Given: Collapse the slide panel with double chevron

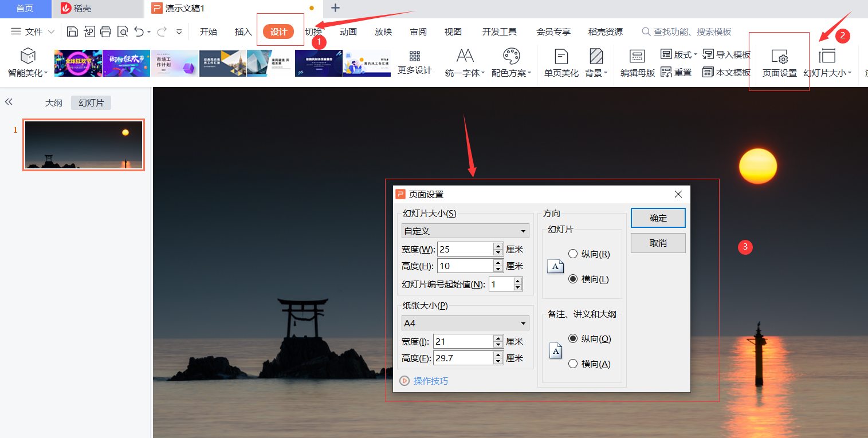Looking at the screenshot, I should [9, 102].
